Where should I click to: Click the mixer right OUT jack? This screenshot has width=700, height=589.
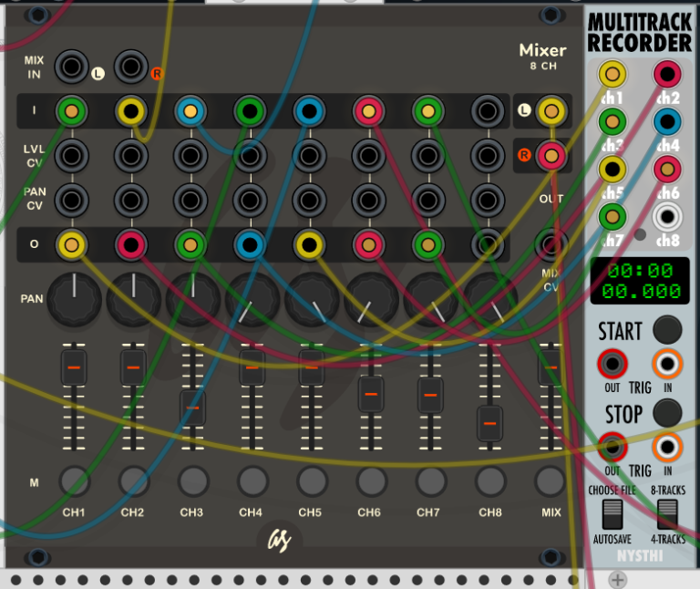click(x=551, y=156)
